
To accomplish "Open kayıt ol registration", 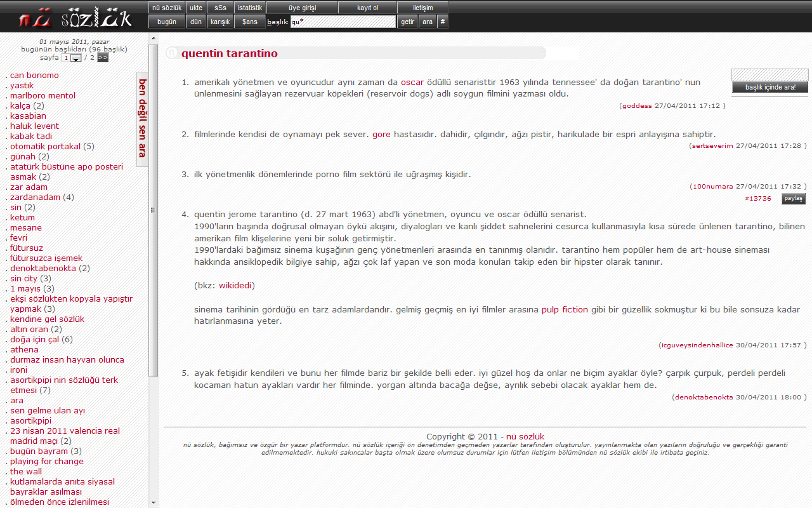I will [367, 8].
